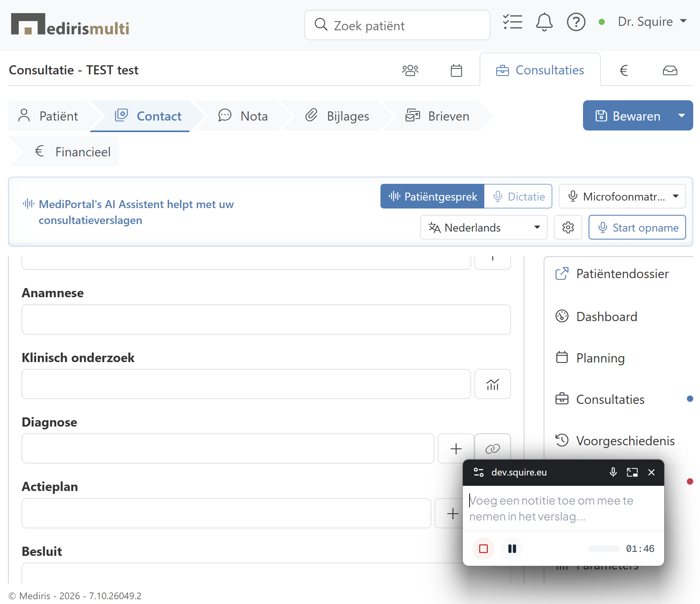700x604 pixels.
Task: Open AI assistant settings gear
Action: pyautogui.click(x=568, y=227)
